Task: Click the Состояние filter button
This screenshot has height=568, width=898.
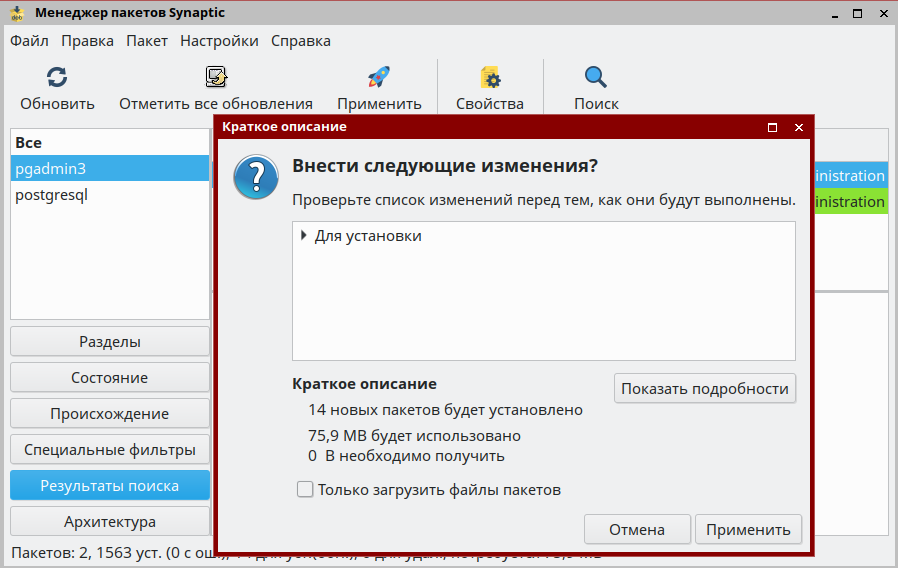Action: coord(109,378)
